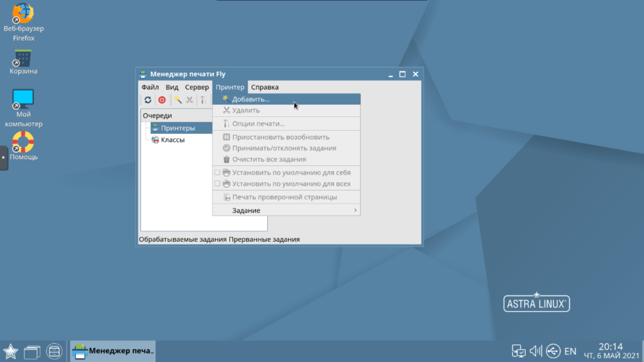Open the star start menu in the taskbar
644x362 pixels.
[x=10, y=351]
